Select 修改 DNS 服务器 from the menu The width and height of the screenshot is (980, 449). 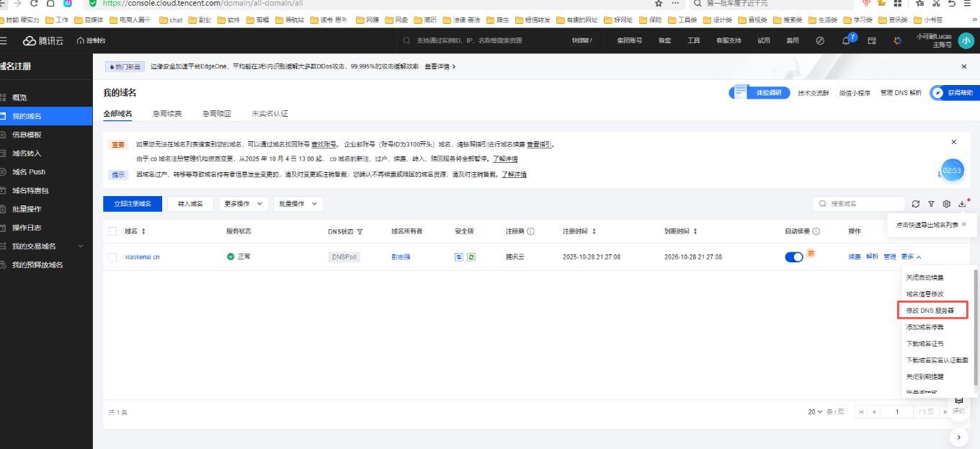click(x=930, y=311)
